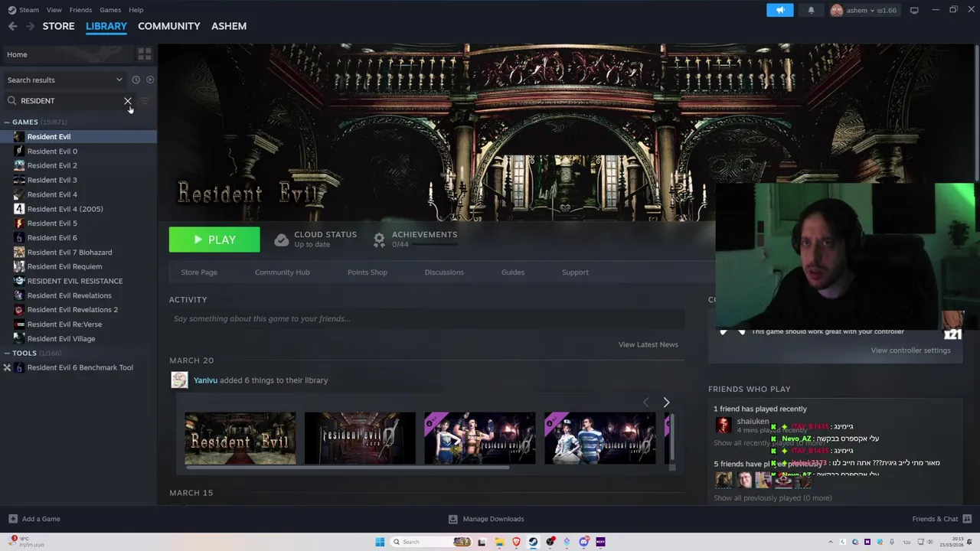Go to the COMMUNITY tab
Image resolution: width=980 pixels, height=551 pixels.
pos(169,26)
